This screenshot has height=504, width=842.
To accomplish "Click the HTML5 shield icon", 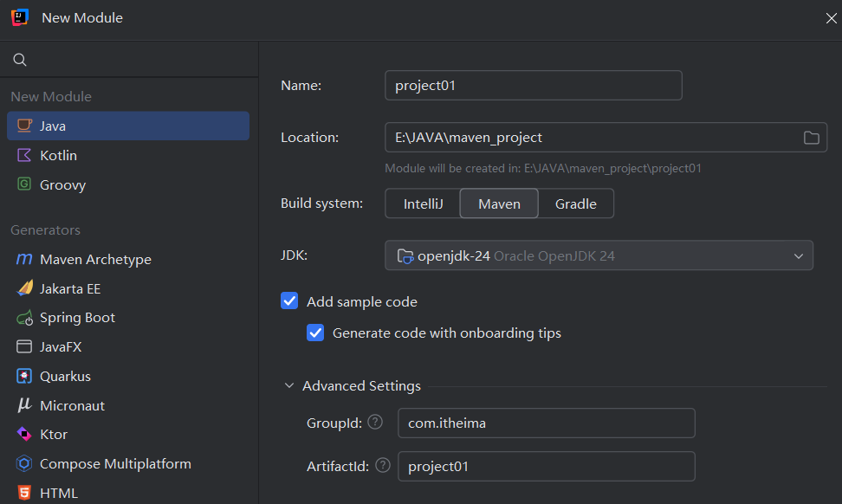I will tap(24, 493).
